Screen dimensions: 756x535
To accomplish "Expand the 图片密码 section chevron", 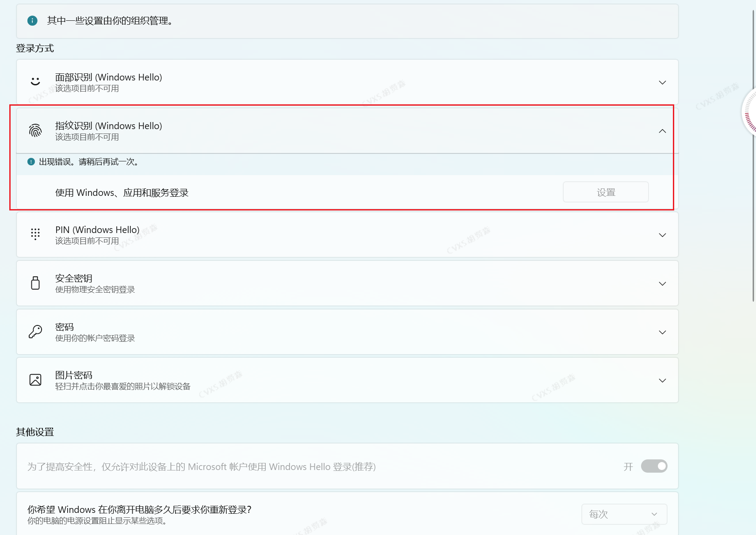I will coord(662,380).
